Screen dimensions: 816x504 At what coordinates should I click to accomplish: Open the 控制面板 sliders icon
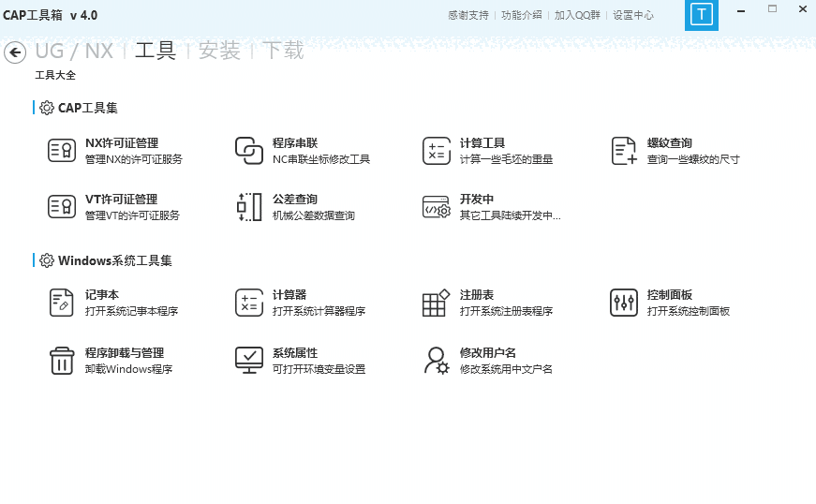[x=623, y=303]
